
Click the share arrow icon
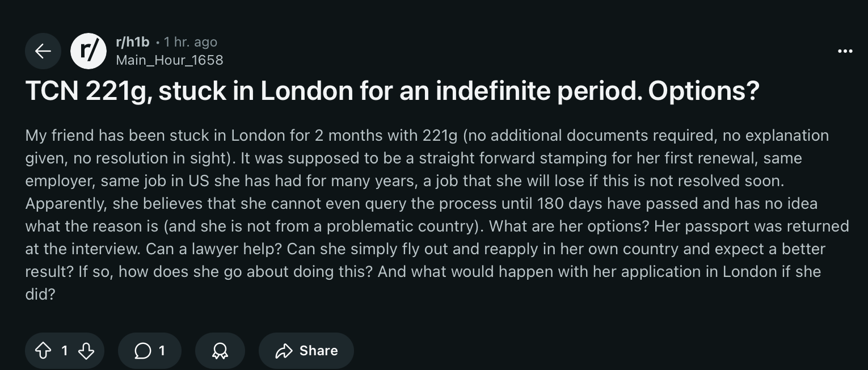[283, 351]
